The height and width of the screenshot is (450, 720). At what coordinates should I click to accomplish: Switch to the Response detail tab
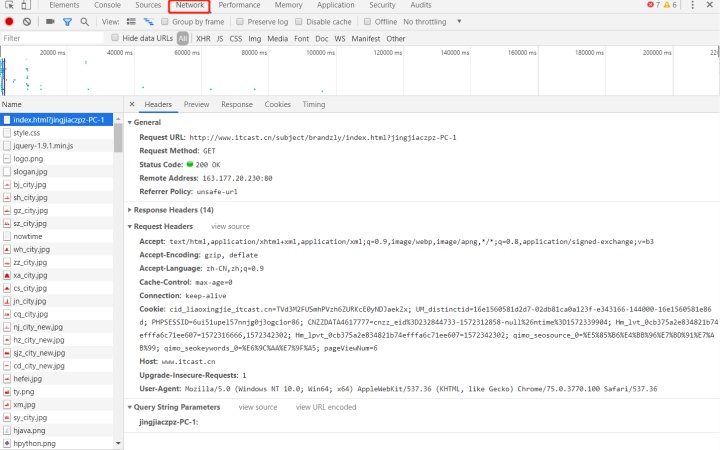pos(236,104)
